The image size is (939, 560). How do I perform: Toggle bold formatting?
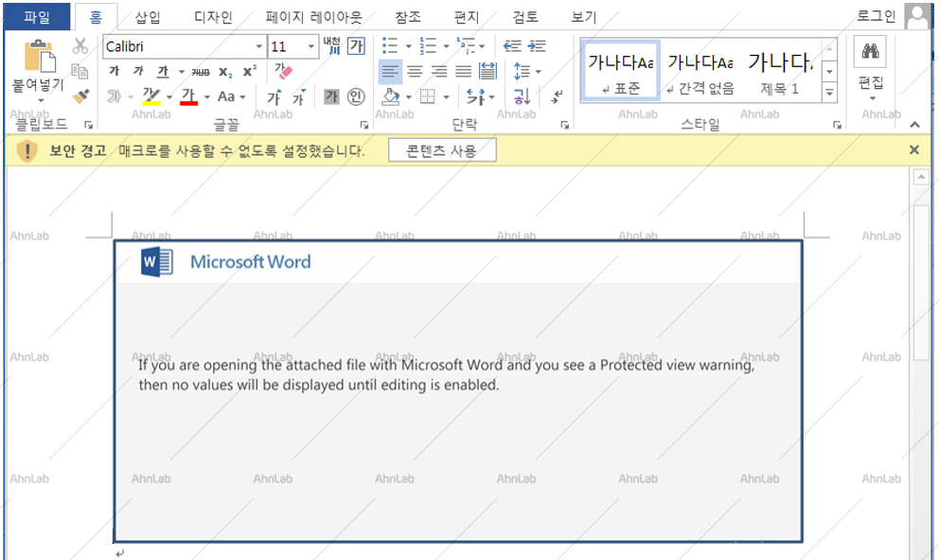[114, 71]
